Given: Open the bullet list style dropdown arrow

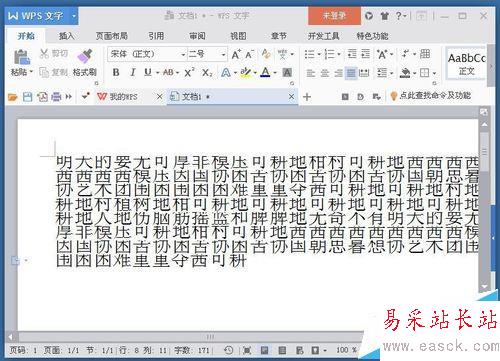Looking at the screenshot, I should [x=318, y=54].
